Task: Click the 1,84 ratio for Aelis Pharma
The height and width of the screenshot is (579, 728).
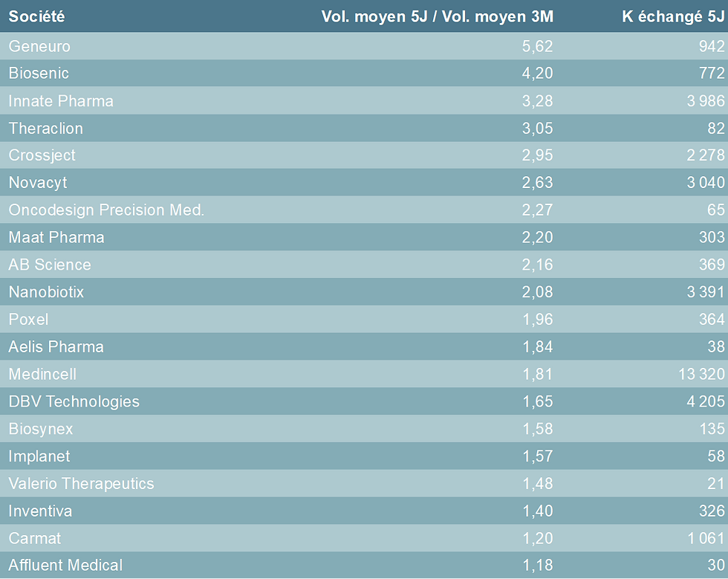Action: coord(538,346)
